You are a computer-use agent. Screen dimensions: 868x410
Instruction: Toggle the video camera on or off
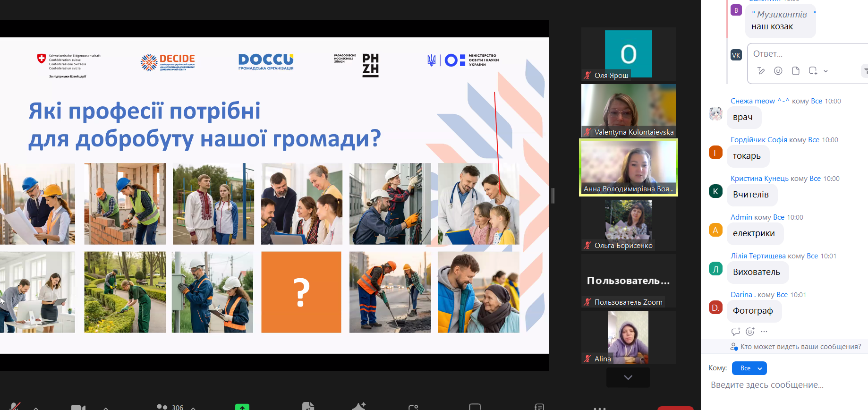[x=78, y=407]
